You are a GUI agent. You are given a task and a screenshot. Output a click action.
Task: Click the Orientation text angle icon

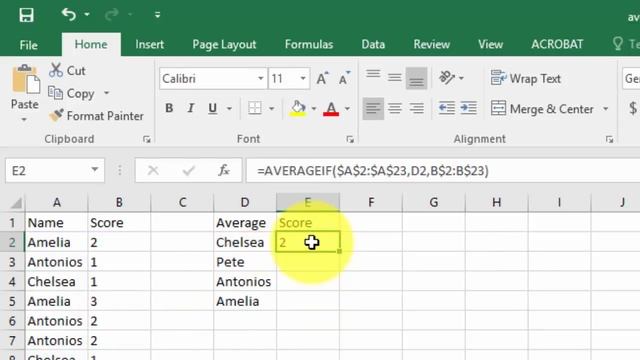tap(447, 78)
